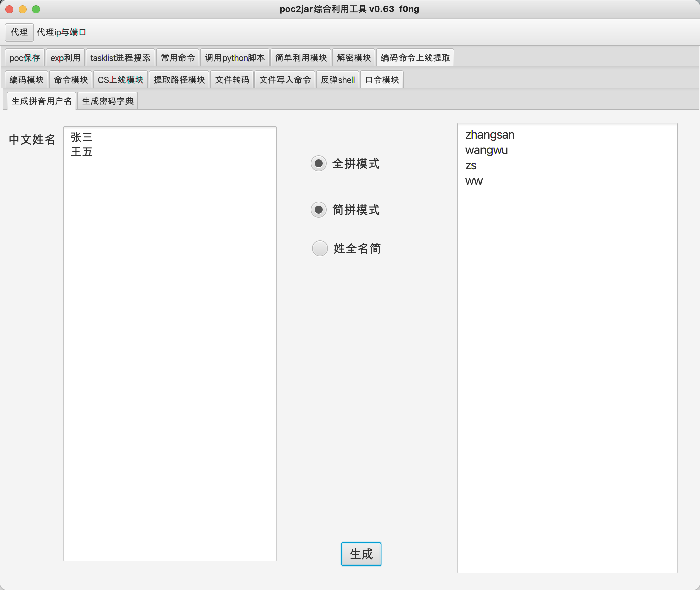Open the 生成拼音用户名 tab
The width and height of the screenshot is (700, 590).
click(41, 101)
